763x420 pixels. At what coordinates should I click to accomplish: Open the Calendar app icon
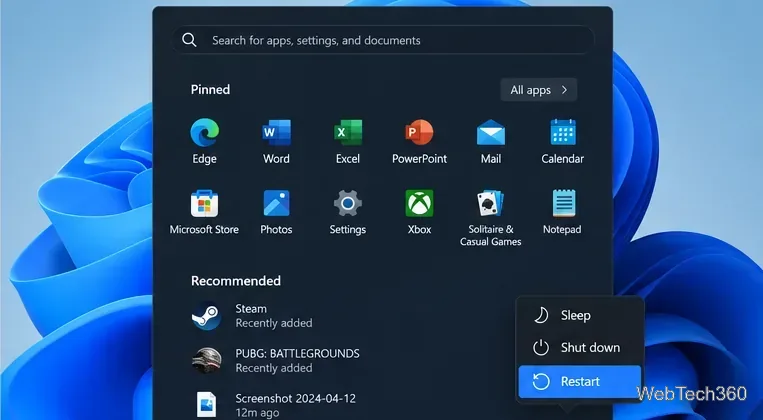(563, 132)
